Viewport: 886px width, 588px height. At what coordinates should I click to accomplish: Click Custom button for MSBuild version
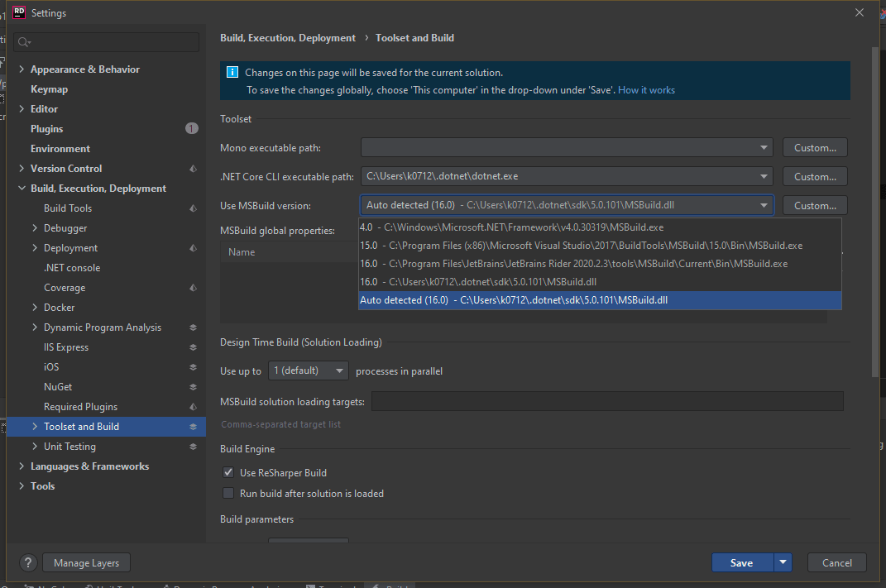click(x=815, y=206)
